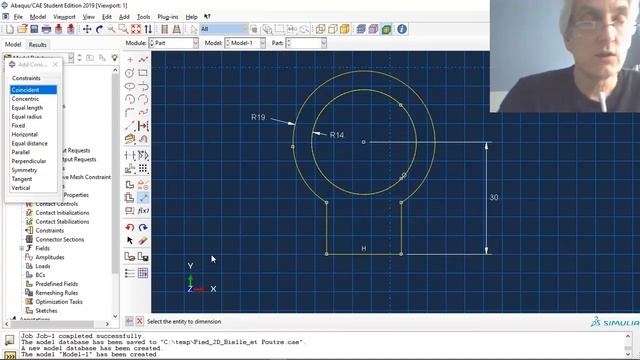640x360 pixels.
Task: Select the Rotate View tool
Action: point(99,29)
